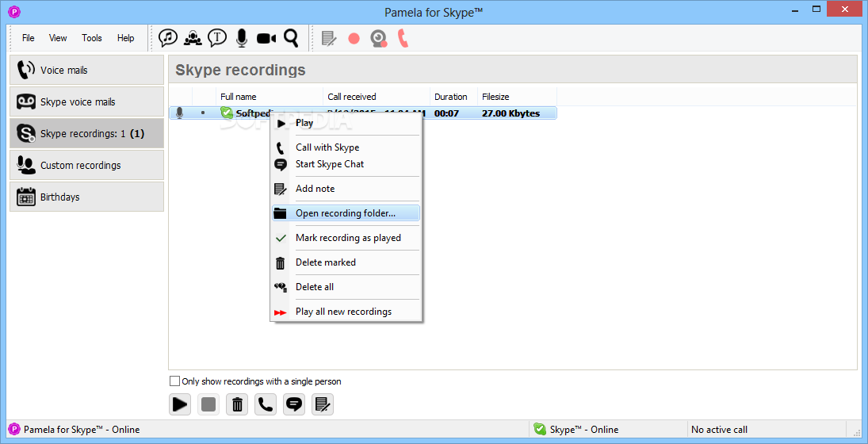Image resolution: width=868 pixels, height=444 pixels.
Task: Click Pamela for Skype Online status text
Action: pyautogui.click(x=82, y=430)
